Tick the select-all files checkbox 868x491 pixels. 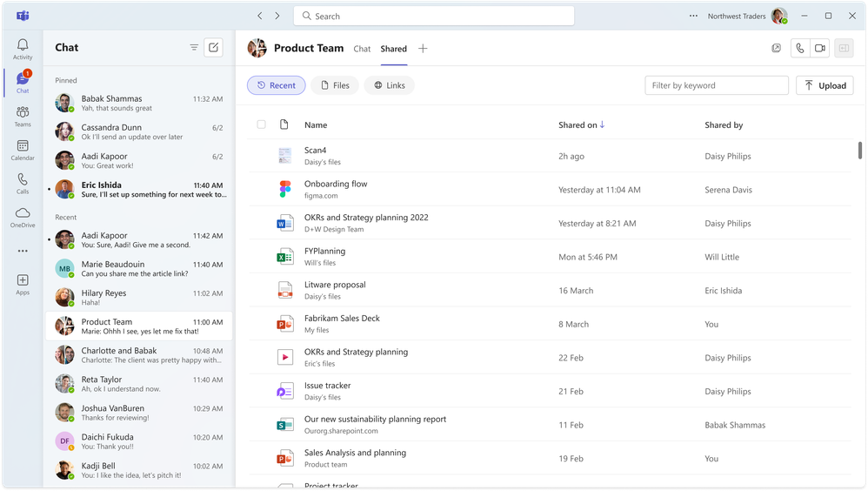click(261, 124)
